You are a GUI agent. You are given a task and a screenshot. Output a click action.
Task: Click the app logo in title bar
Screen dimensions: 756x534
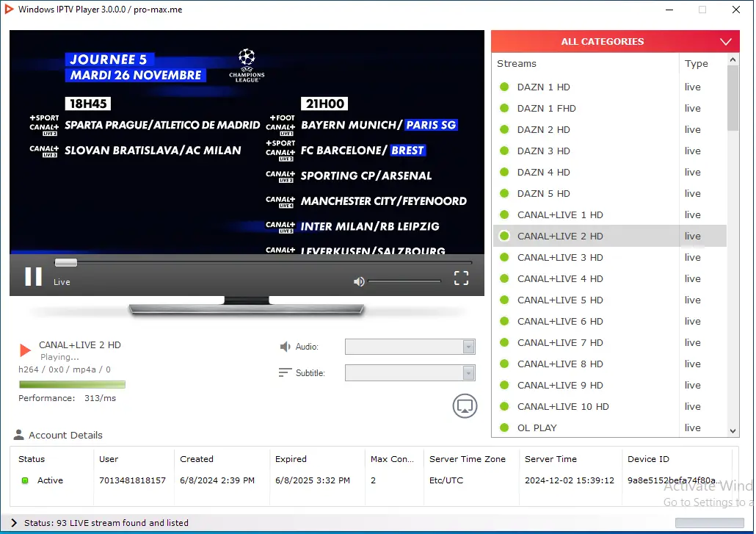pos(9,9)
